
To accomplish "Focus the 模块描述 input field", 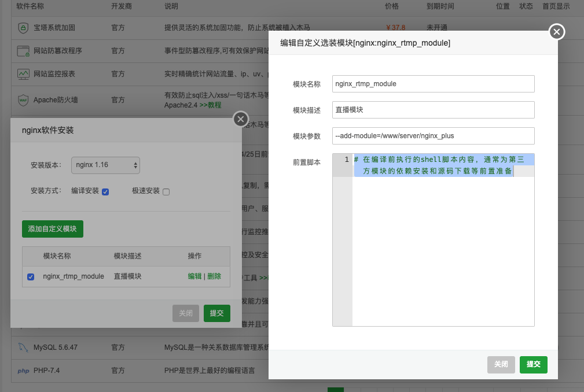I will pos(433,110).
